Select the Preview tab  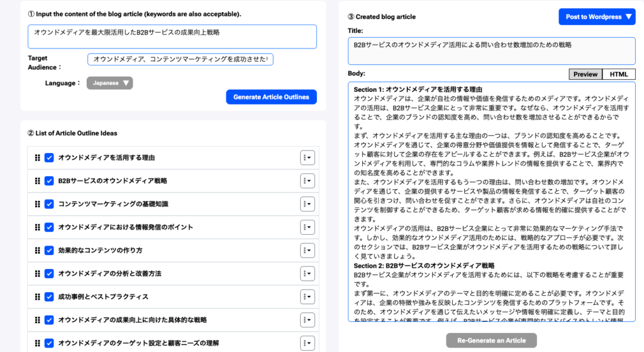coord(585,74)
